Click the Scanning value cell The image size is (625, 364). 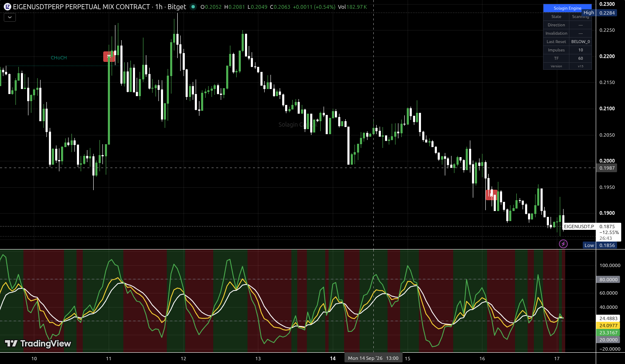(x=580, y=17)
